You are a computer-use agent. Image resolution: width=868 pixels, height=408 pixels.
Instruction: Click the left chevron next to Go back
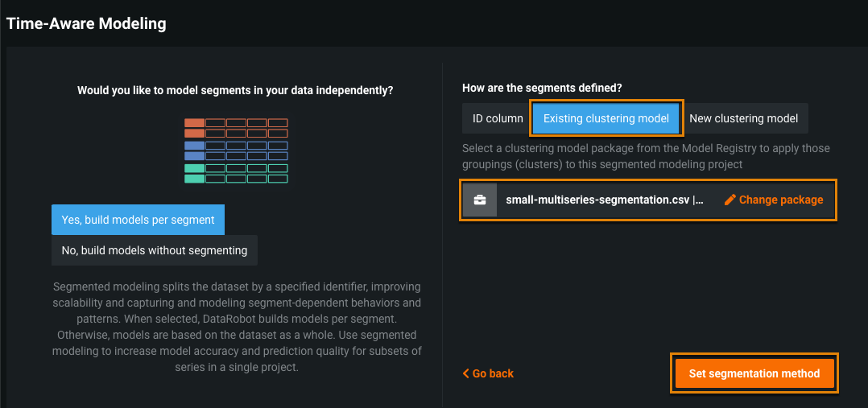click(465, 373)
